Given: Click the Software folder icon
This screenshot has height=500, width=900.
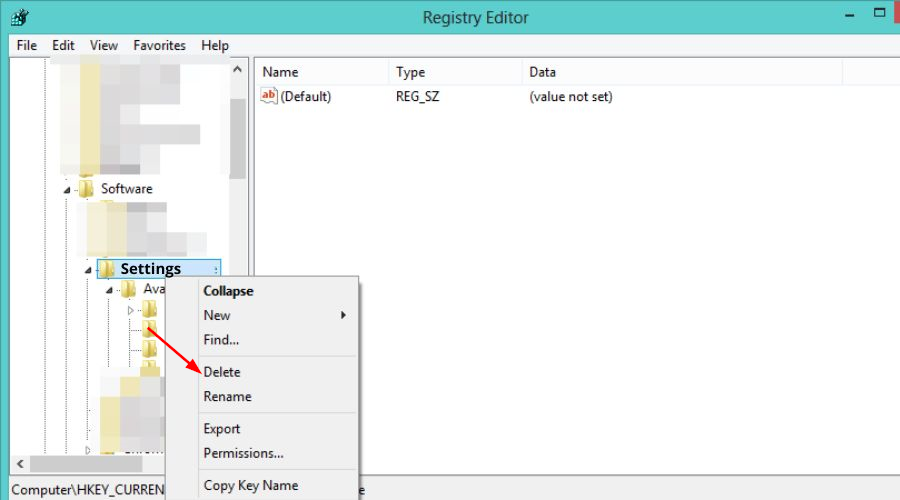Looking at the screenshot, I should coord(86,188).
